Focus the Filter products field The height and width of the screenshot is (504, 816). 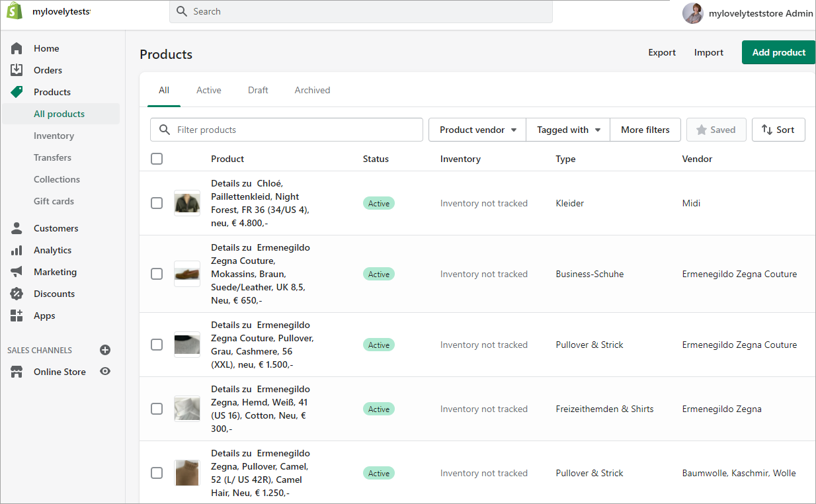286,130
